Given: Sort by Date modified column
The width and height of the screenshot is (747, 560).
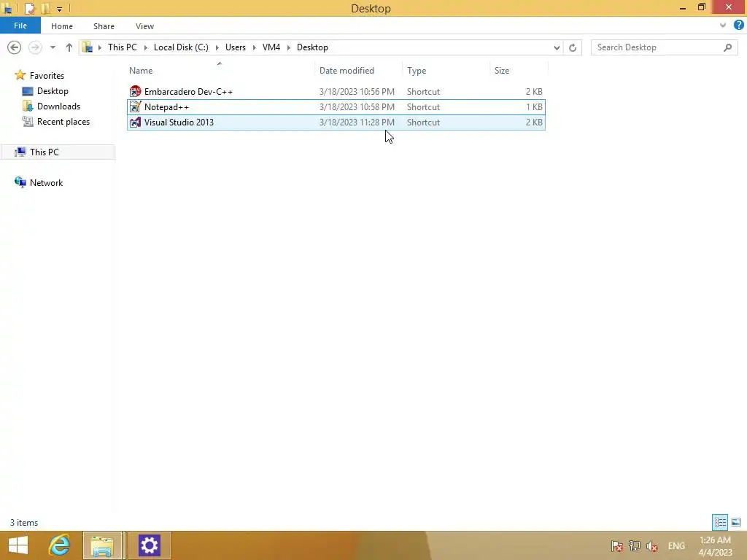Looking at the screenshot, I should pyautogui.click(x=347, y=71).
